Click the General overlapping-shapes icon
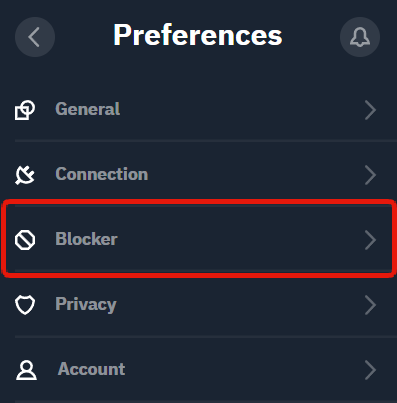 click(25, 110)
